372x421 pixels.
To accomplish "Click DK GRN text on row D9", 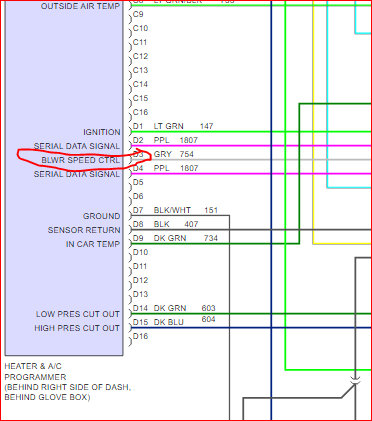I will tap(170, 238).
